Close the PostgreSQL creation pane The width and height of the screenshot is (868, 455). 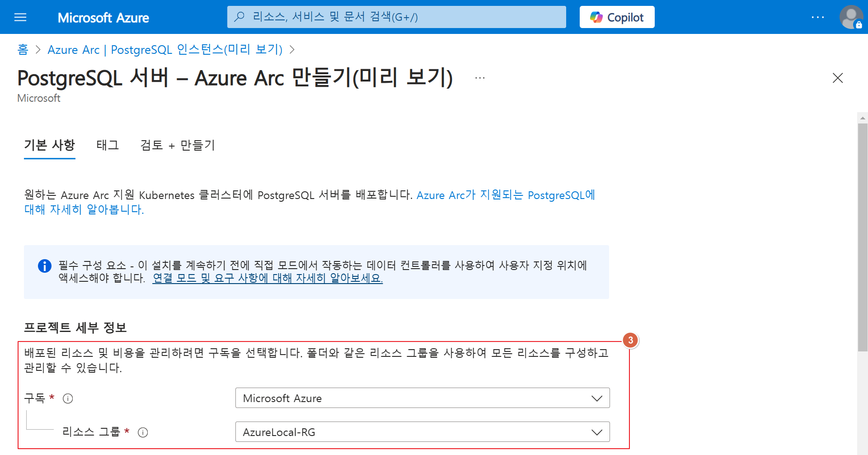pyautogui.click(x=837, y=78)
